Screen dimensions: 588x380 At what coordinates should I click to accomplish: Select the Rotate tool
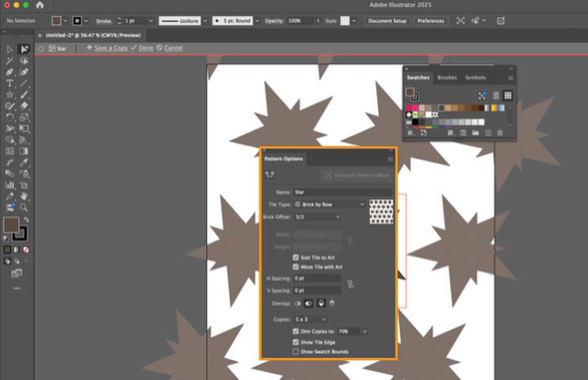tap(10, 117)
